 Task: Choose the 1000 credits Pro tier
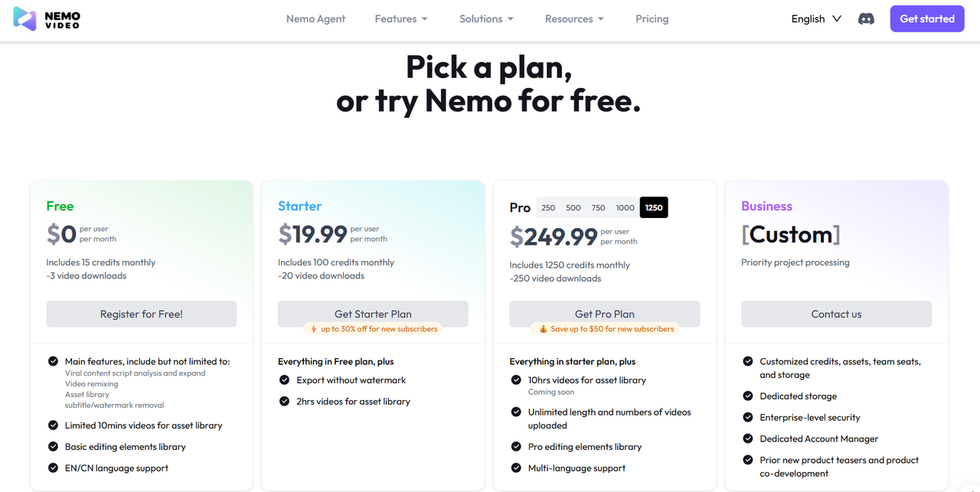[625, 207]
